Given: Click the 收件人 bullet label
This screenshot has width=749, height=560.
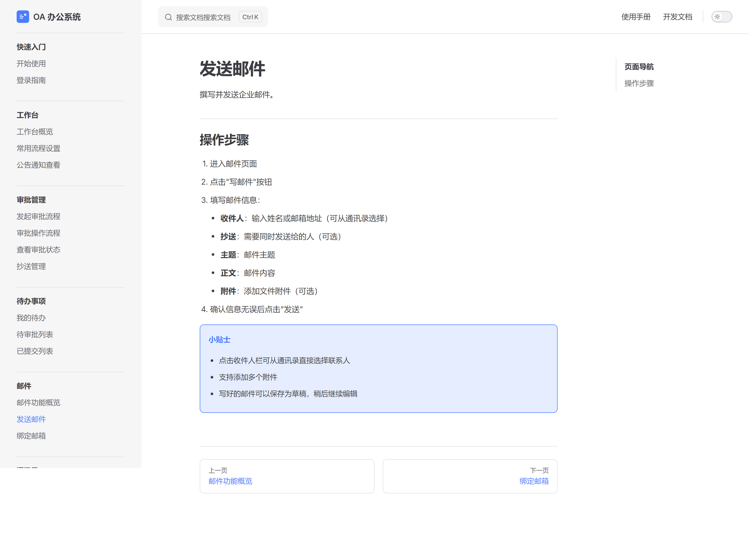Looking at the screenshot, I should (232, 218).
